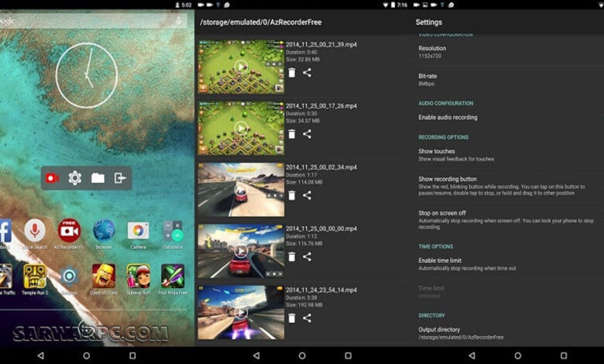
Task: Delete video 2014_11_25_00_17_26.mp4
Action: point(292,134)
